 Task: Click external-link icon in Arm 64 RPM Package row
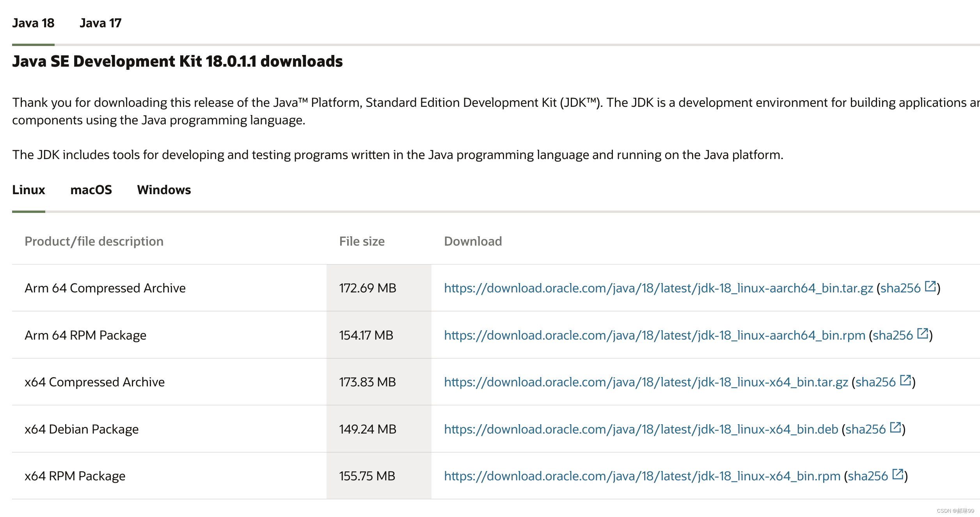point(923,333)
